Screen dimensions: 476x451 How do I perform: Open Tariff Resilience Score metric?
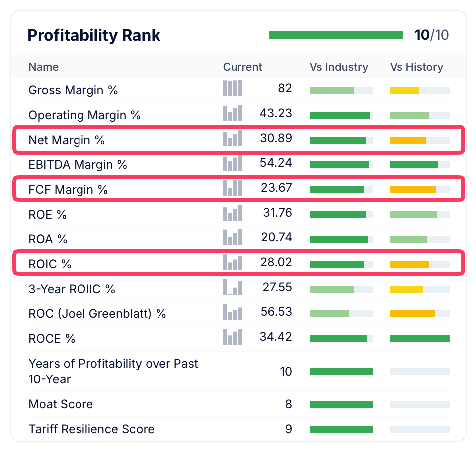point(91,429)
